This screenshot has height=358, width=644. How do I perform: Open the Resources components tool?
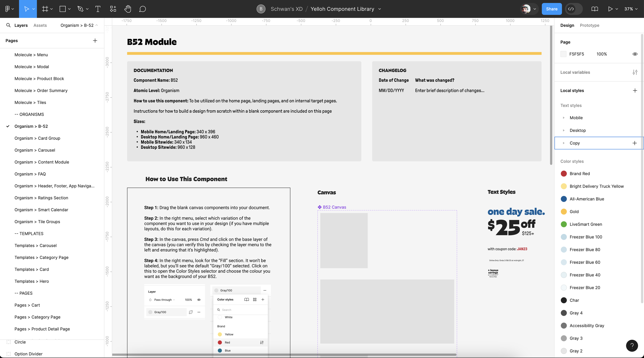coord(113,9)
